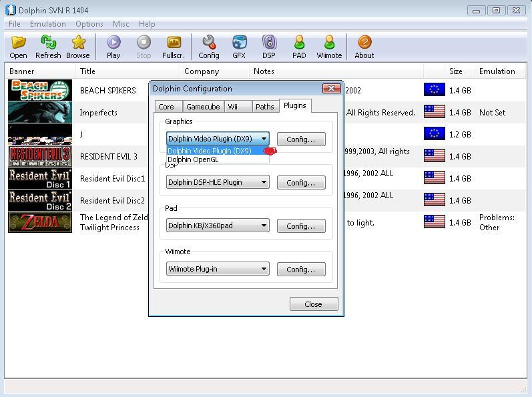The image size is (532, 397).
Task: Open PAD settings icon
Action: pos(299,43)
